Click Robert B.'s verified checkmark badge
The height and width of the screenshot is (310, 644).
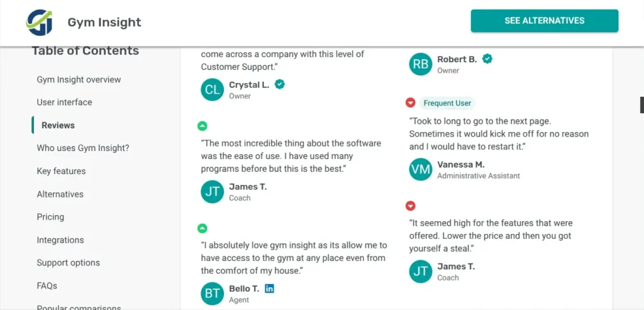(487, 58)
